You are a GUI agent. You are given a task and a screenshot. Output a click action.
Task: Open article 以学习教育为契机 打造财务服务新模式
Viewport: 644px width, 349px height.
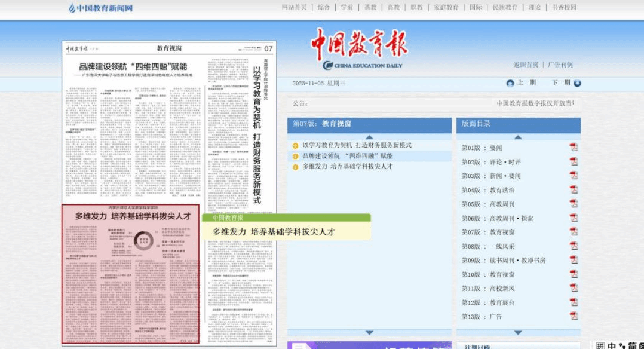[x=357, y=145]
